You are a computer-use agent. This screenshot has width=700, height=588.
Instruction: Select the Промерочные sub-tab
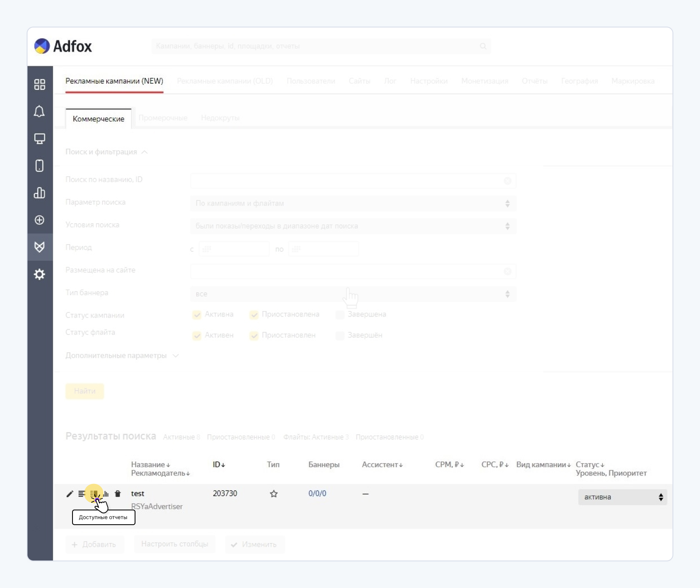(163, 118)
